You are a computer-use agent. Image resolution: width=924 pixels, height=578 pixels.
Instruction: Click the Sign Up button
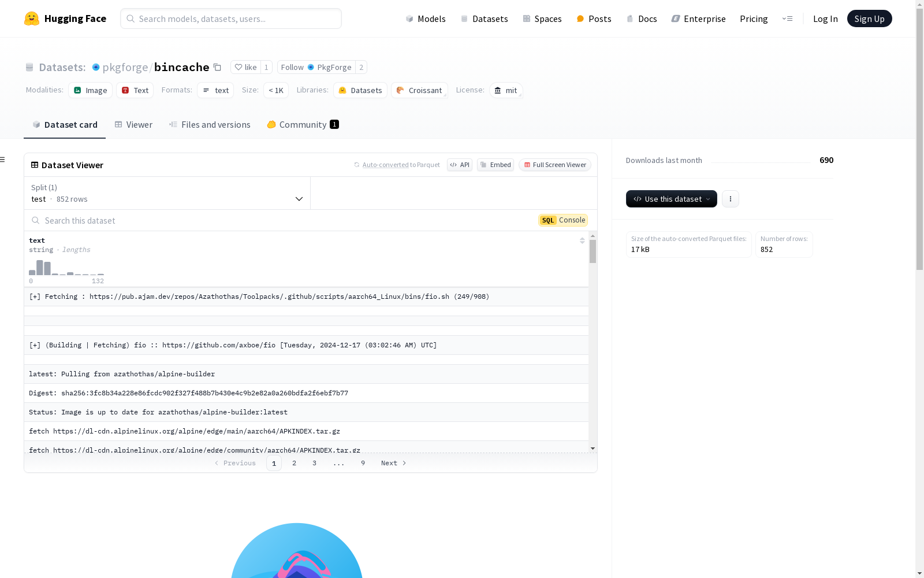click(x=869, y=18)
